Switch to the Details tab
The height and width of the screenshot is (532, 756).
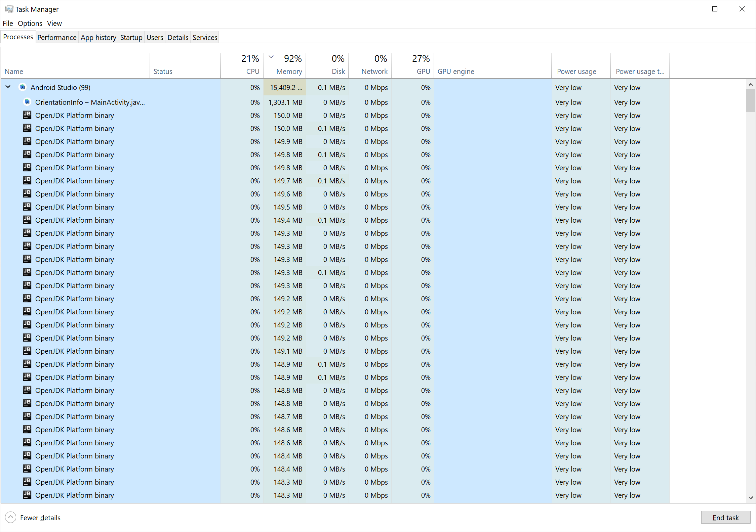pos(178,37)
